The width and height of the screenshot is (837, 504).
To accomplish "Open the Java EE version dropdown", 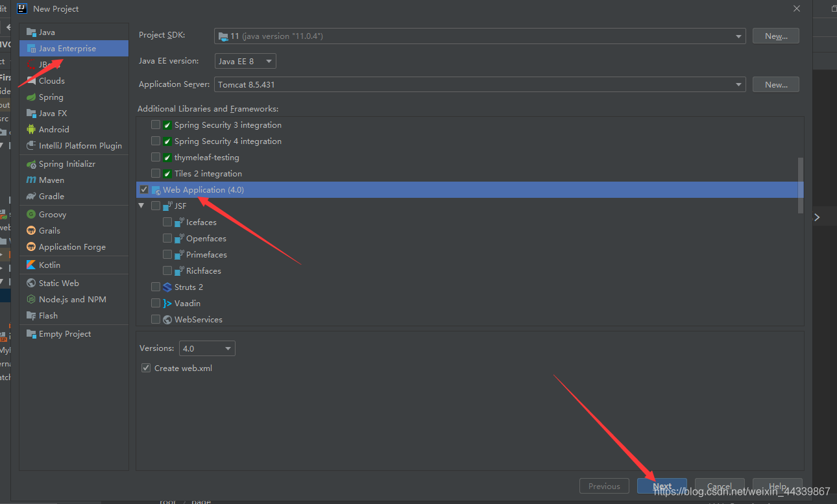I will coord(245,61).
